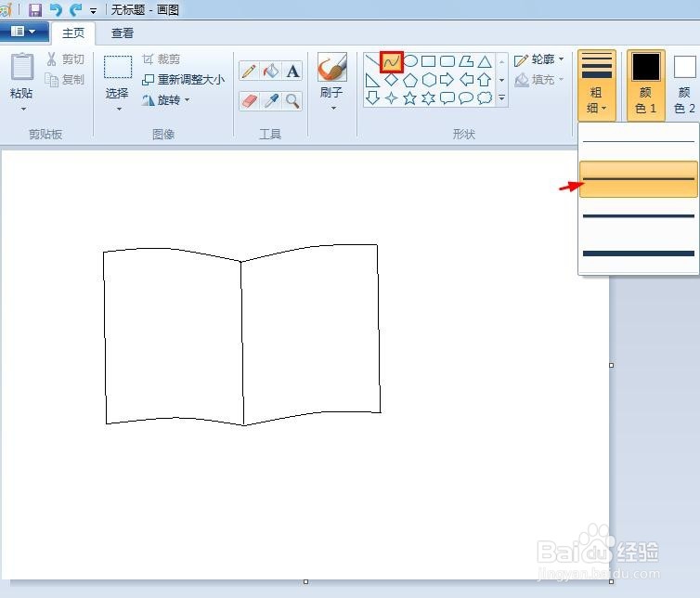Open the 轮廓 outline dropdown
This screenshot has height=598, width=700.
[x=539, y=59]
